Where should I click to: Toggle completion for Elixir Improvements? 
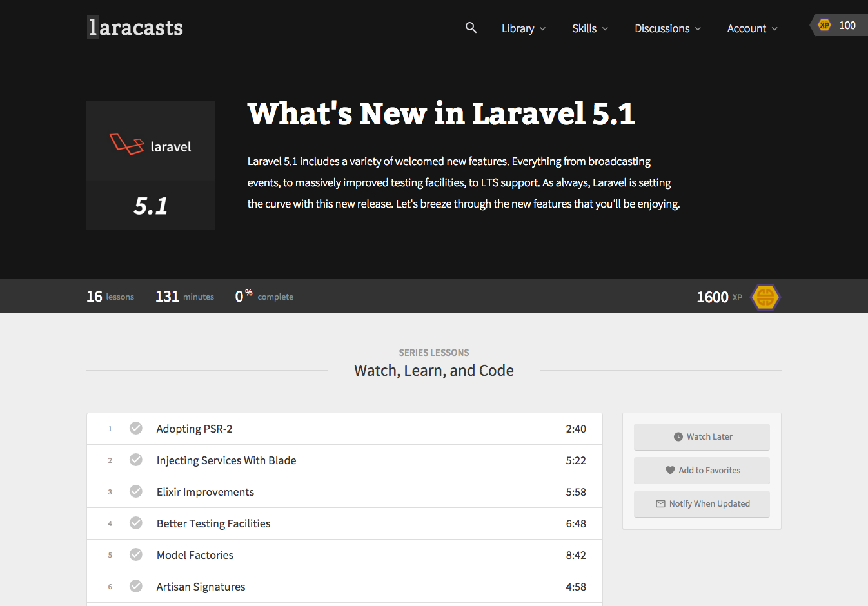(x=135, y=491)
